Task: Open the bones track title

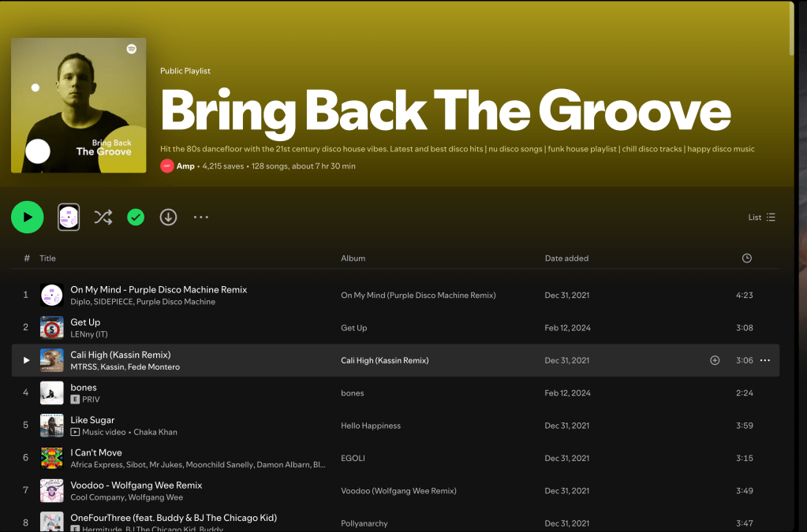Action: pyautogui.click(x=84, y=388)
